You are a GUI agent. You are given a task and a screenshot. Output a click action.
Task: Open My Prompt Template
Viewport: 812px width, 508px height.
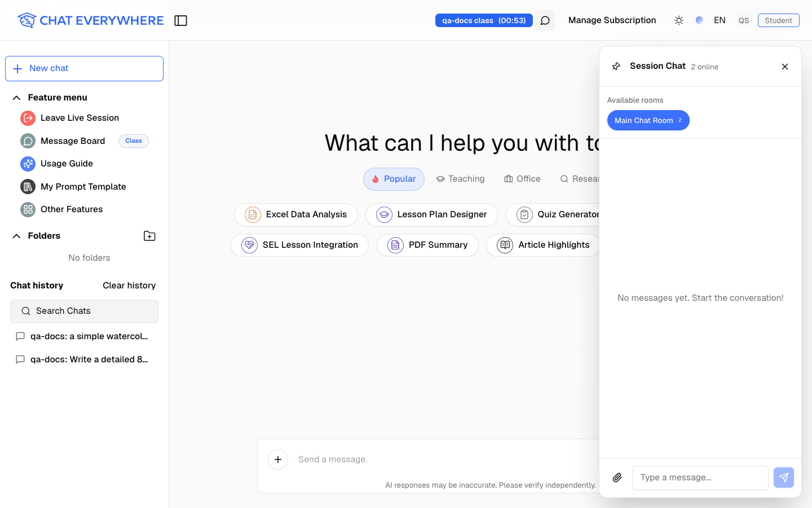[83, 187]
